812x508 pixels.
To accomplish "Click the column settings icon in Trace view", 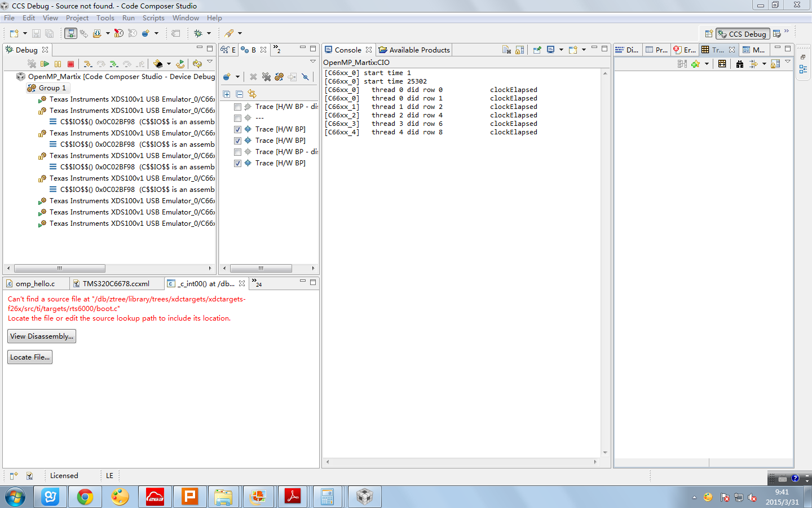I will [722, 64].
